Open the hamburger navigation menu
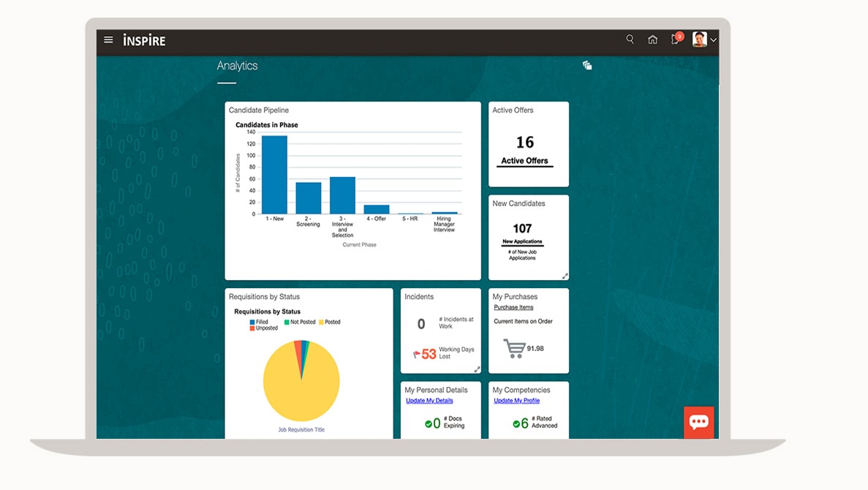This screenshot has width=868, height=490. (108, 40)
